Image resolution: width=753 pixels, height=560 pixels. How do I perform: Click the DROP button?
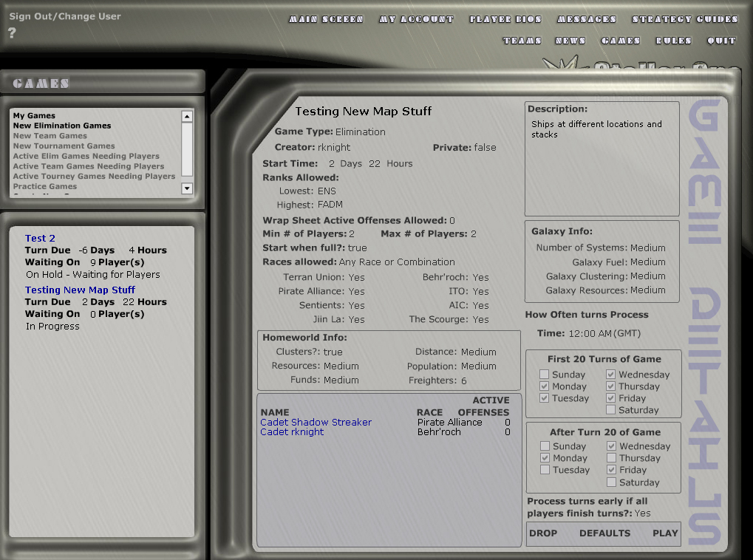point(543,533)
